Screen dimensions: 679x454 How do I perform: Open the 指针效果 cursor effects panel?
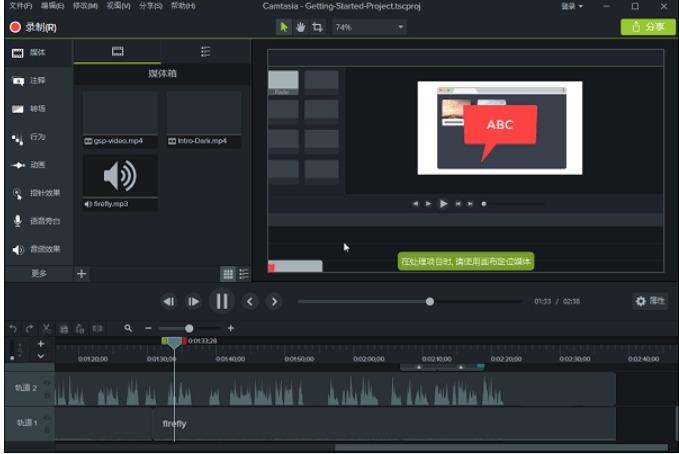point(38,193)
